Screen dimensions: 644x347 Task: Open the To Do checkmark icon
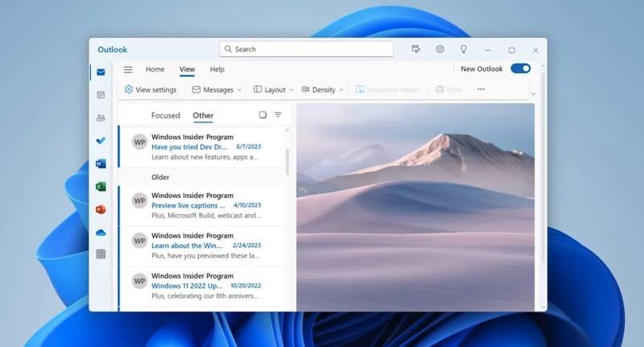101,140
